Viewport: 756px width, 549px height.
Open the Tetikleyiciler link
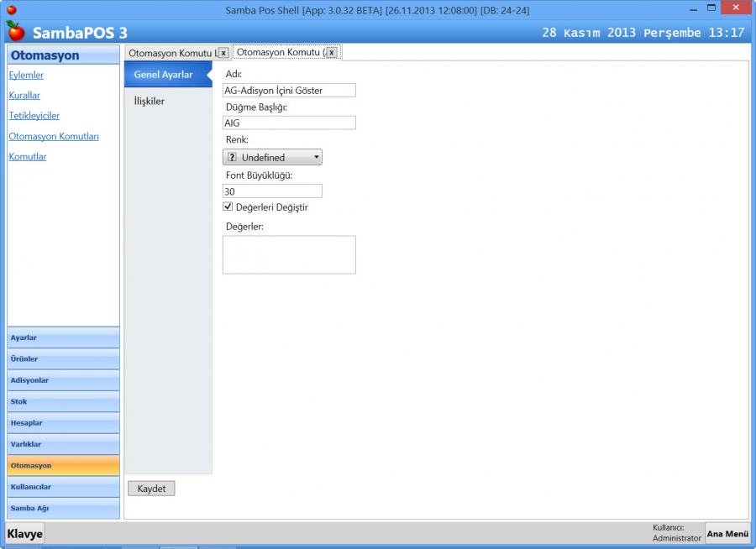click(34, 115)
